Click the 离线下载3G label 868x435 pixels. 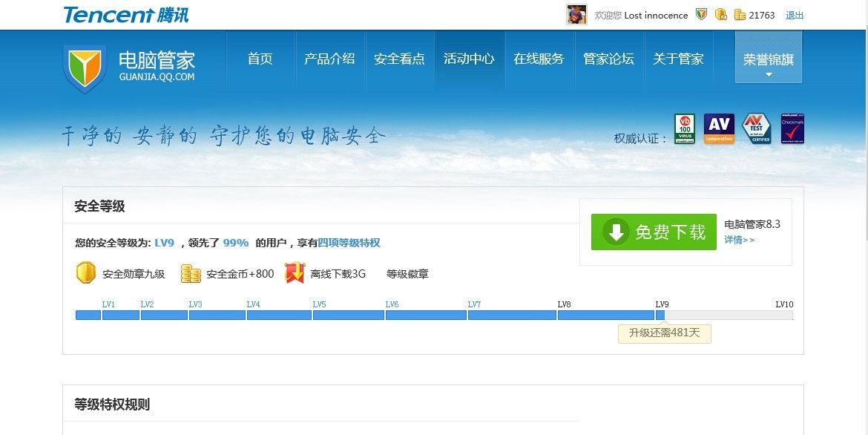pyautogui.click(x=338, y=274)
